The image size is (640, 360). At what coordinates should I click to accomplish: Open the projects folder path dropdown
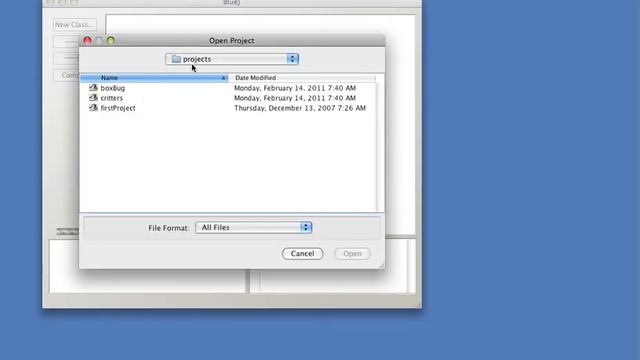coord(232,59)
